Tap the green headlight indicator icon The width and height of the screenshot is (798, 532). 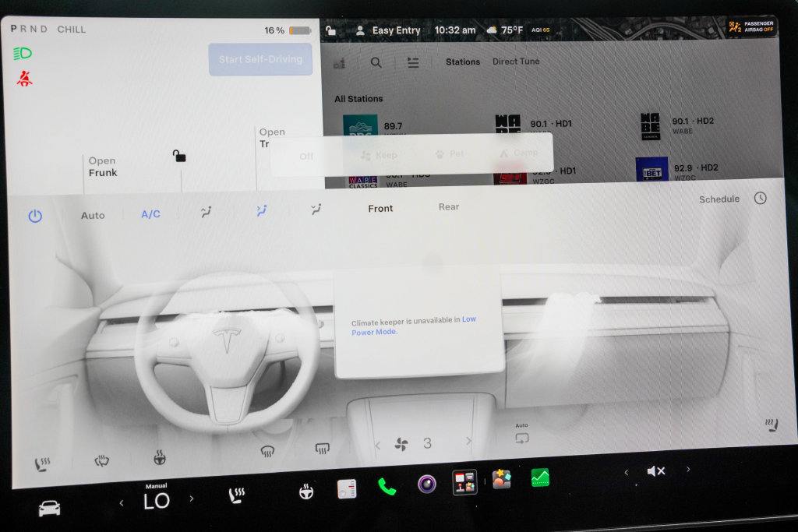point(23,53)
